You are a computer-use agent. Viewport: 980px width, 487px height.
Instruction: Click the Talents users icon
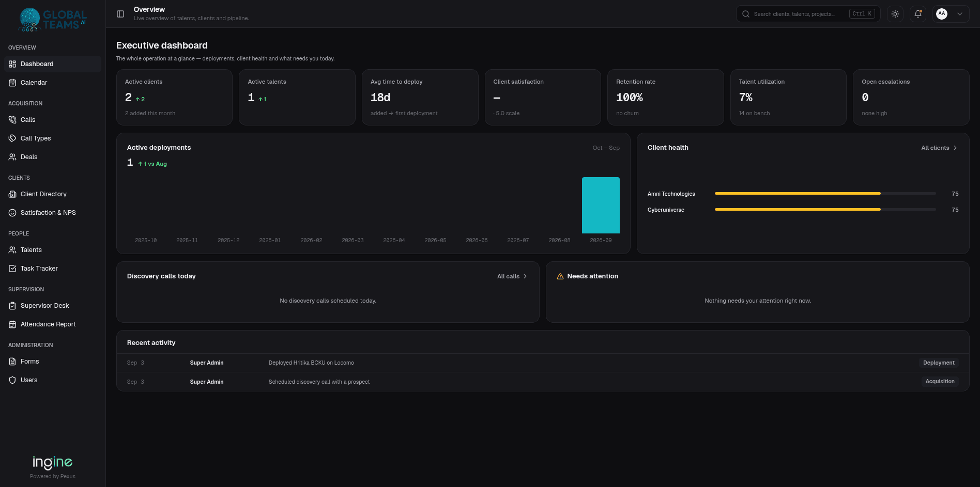tap(12, 250)
